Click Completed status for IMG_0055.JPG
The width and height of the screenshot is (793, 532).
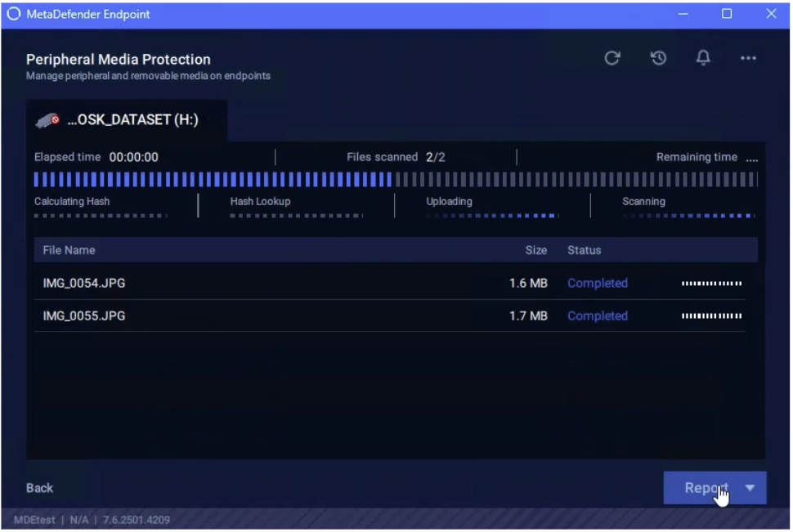coord(598,315)
